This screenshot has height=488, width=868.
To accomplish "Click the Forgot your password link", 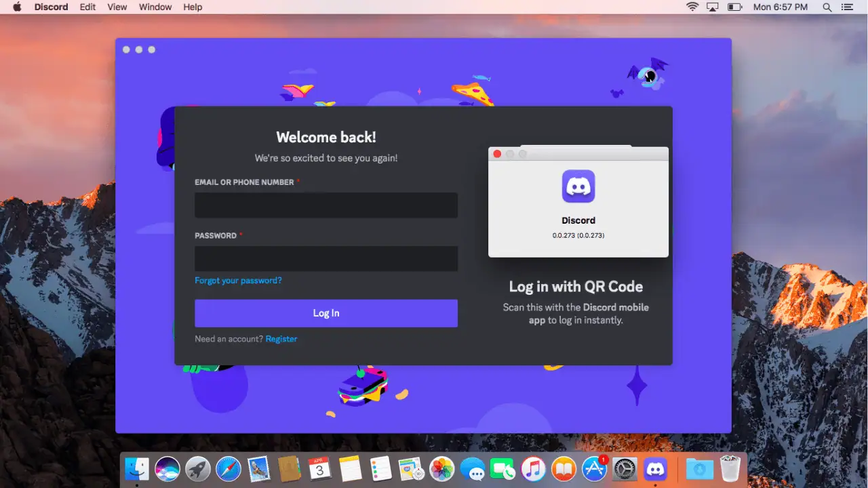I will 238,281.
